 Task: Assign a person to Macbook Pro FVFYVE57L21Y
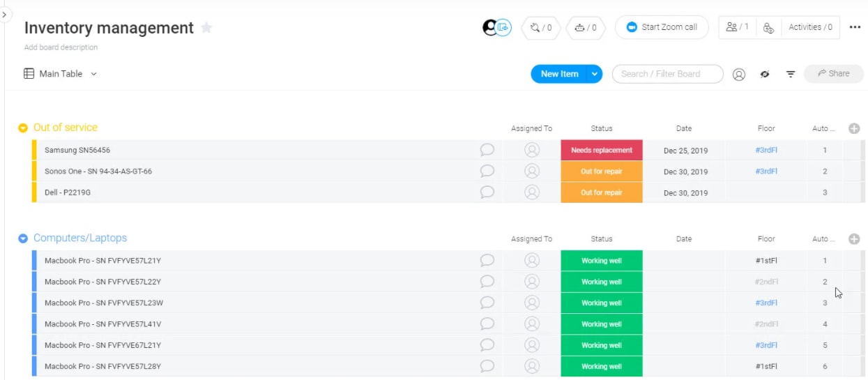532,261
